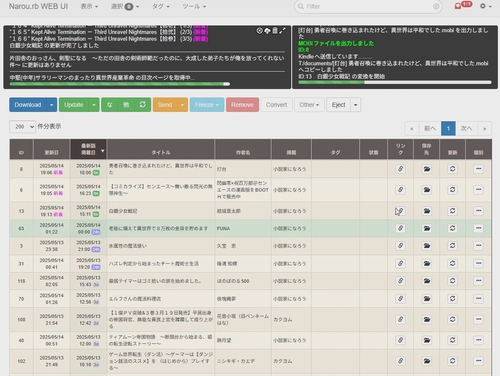Expand the Update button dropdown caret
The image size is (500, 376).
point(94,105)
